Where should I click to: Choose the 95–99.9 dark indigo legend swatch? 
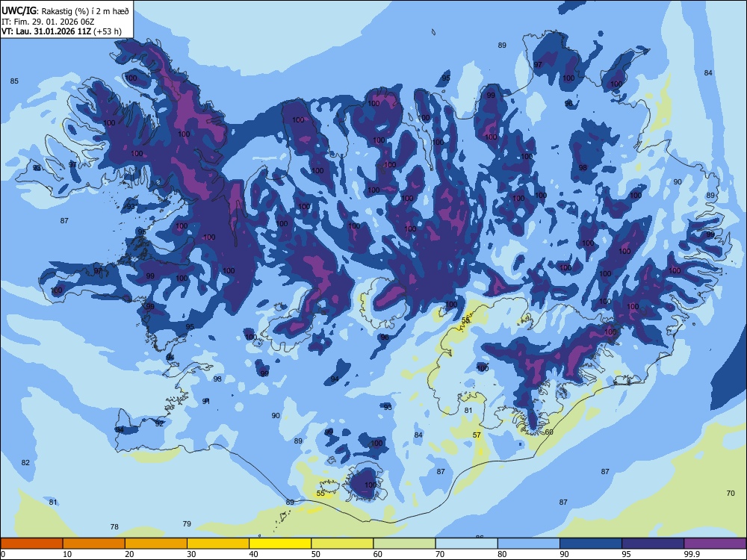point(653,544)
